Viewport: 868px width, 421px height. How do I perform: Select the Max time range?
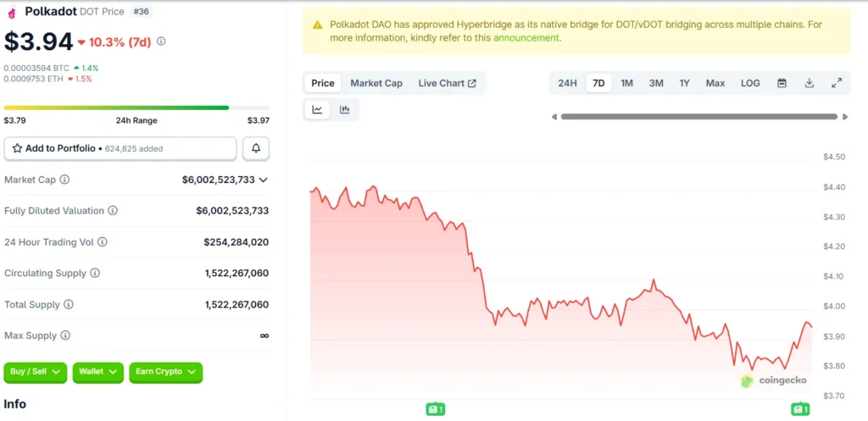coord(715,83)
